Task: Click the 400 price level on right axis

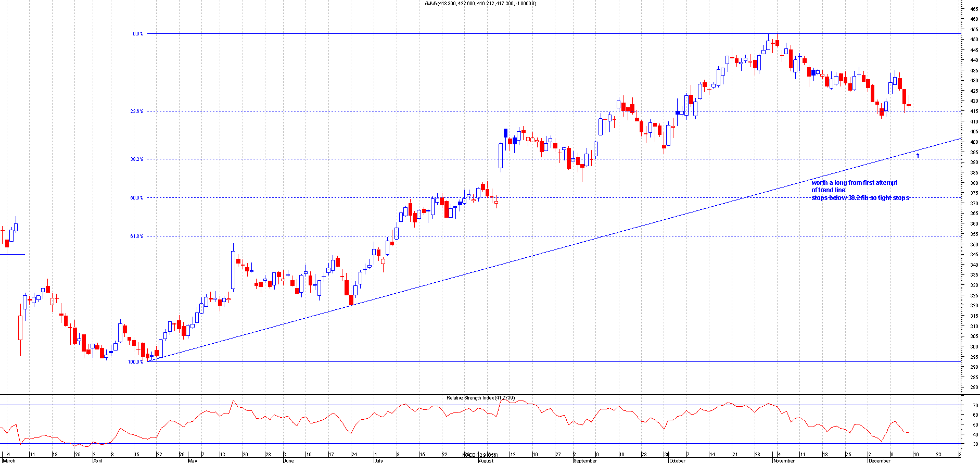Action: point(973,142)
